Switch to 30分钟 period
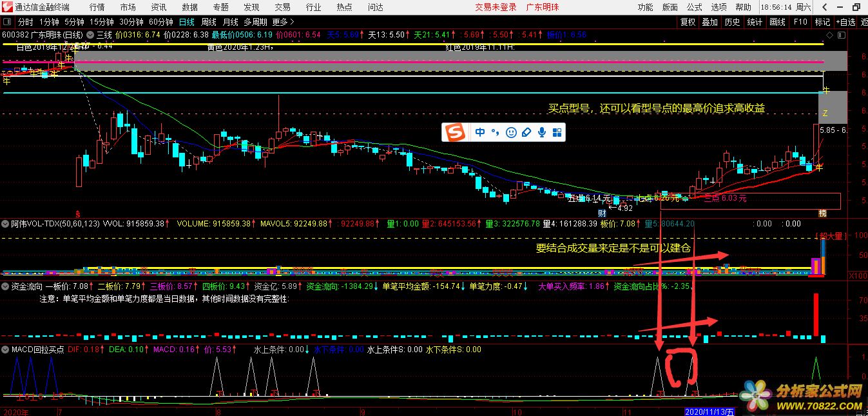 131,22
